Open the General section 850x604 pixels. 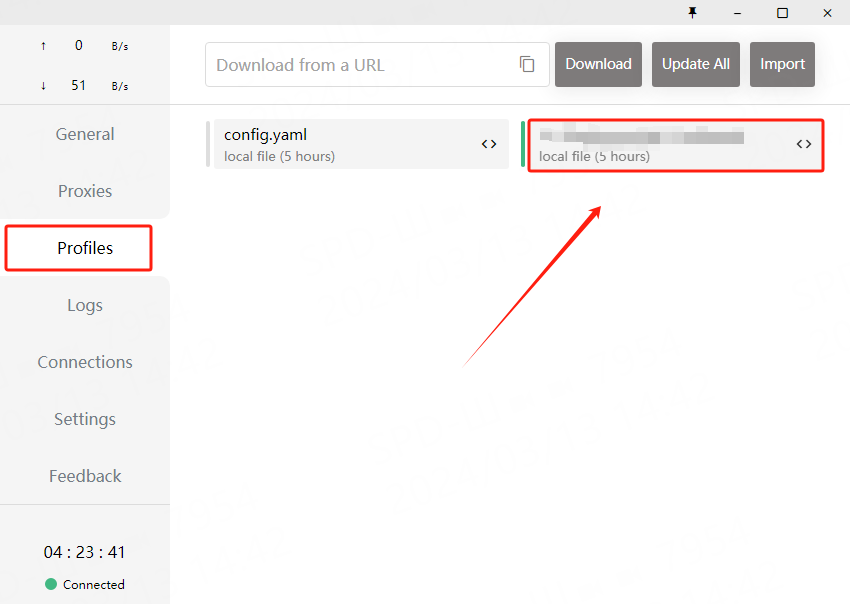click(x=85, y=134)
